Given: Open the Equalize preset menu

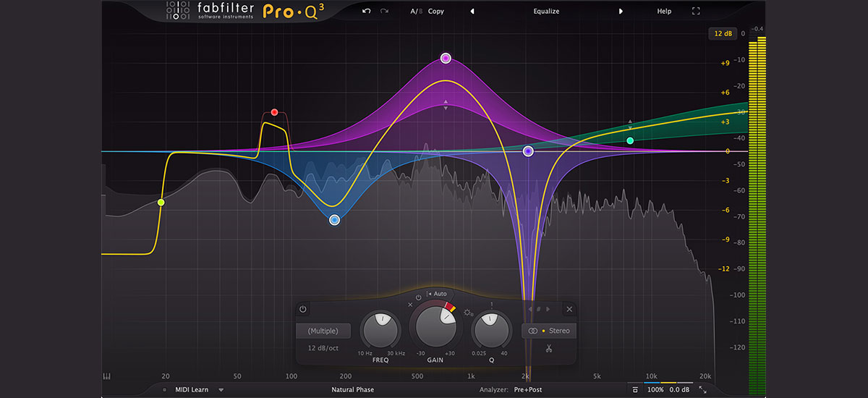Looking at the screenshot, I should click(546, 12).
